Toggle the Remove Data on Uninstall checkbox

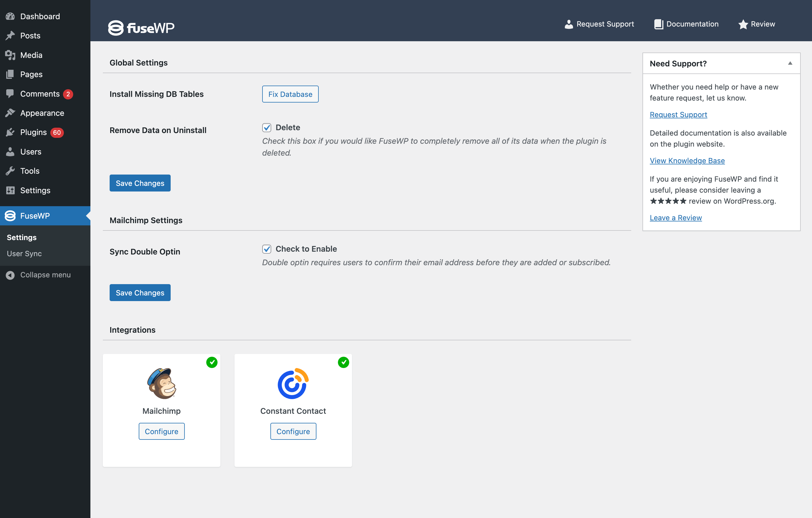click(x=267, y=127)
